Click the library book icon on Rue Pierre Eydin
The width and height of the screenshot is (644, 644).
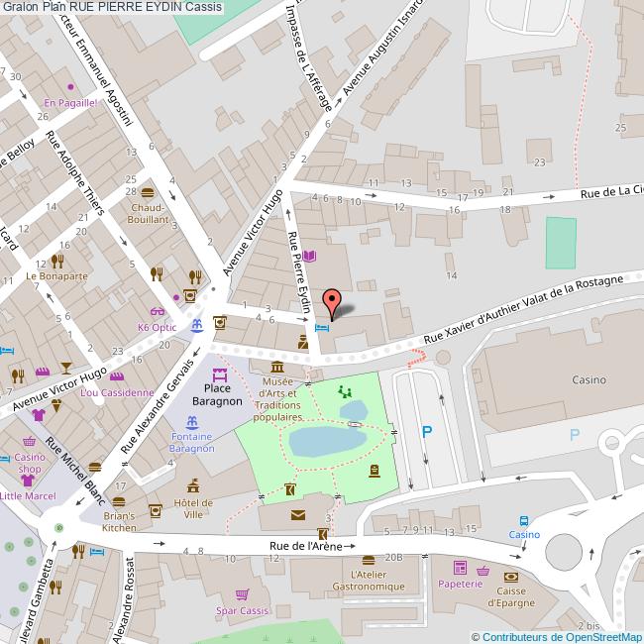[x=309, y=256]
